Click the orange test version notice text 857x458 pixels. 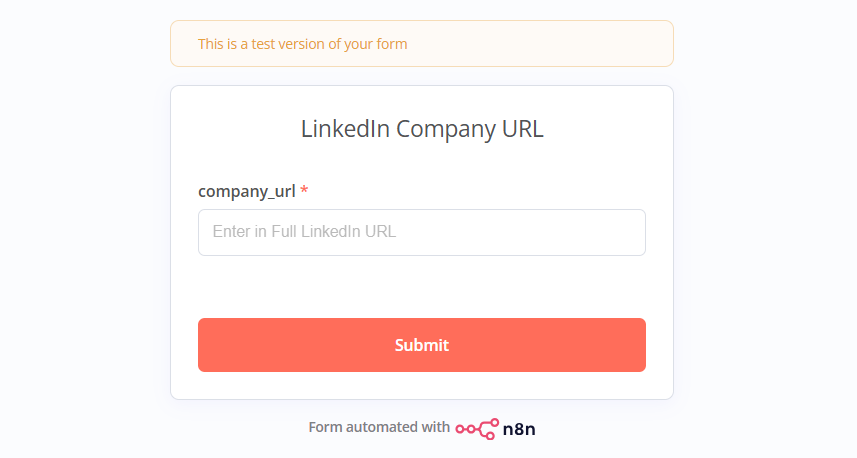click(302, 44)
